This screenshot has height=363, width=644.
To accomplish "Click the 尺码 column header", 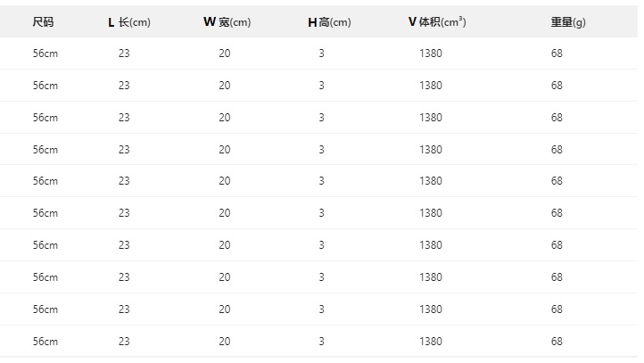I will (43, 22).
